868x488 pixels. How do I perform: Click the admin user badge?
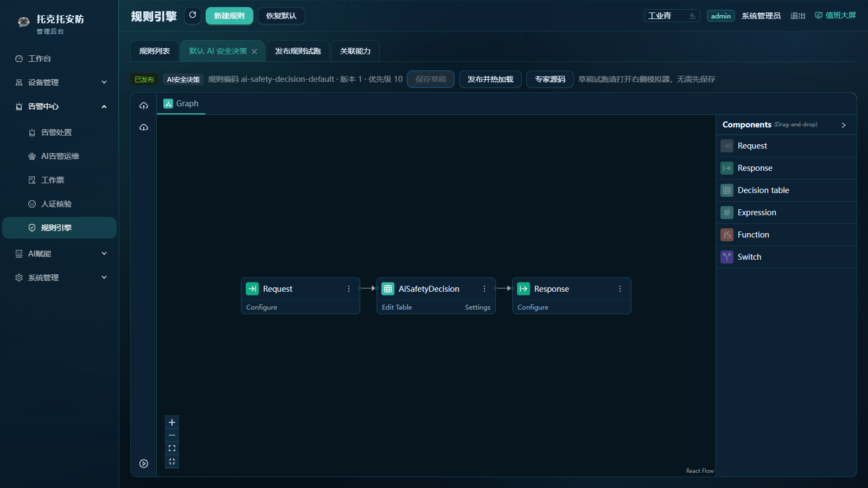(721, 16)
